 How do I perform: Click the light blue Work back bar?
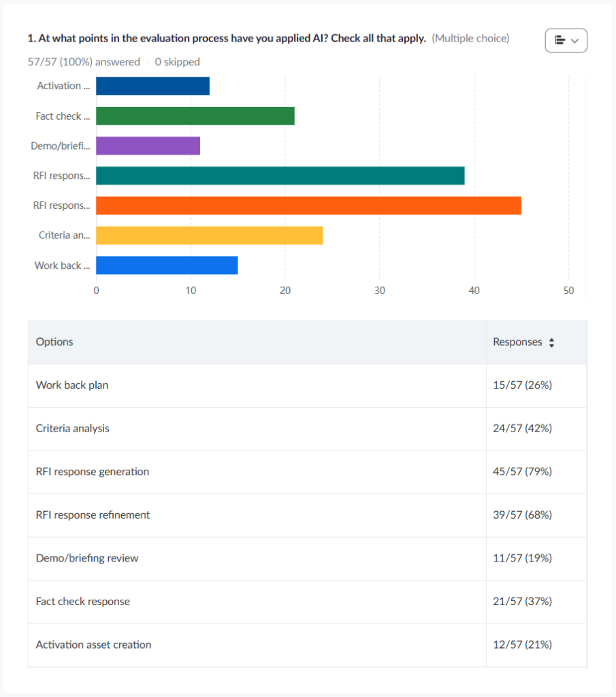tap(167, 265)
